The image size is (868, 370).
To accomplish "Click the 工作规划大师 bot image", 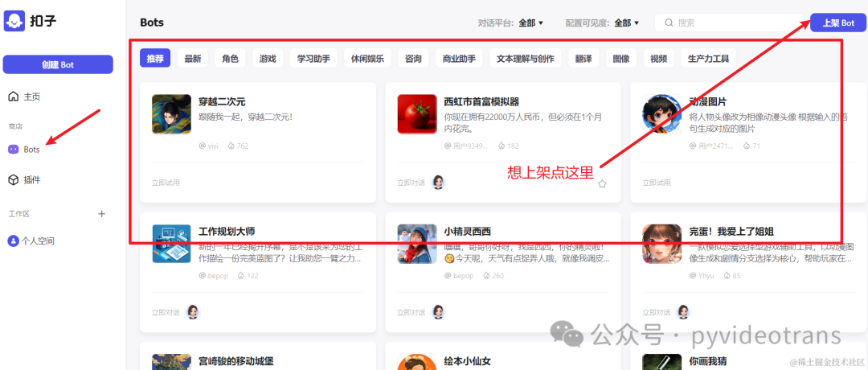I will tap(172, 244).
